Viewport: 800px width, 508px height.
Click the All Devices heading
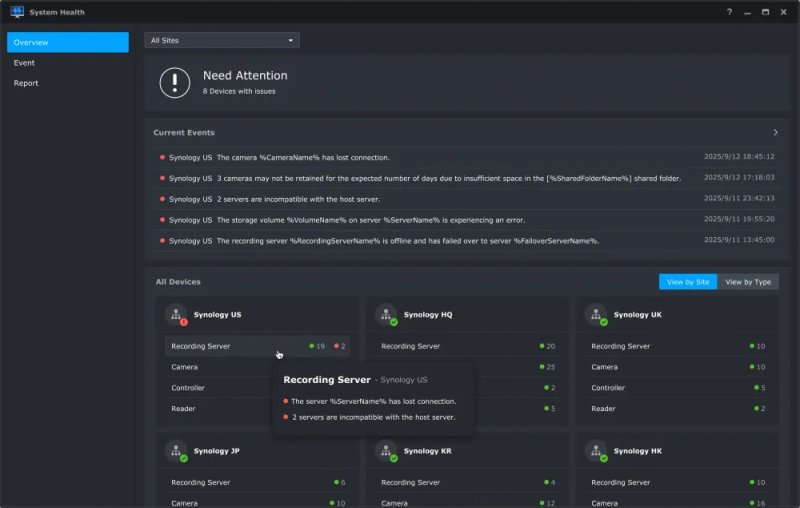tap(178, 282)
